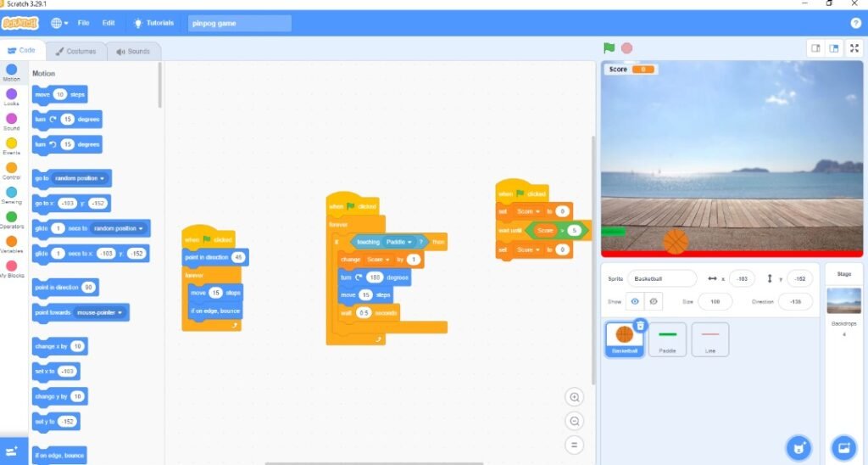Open the 'mouse-pointer' dropdown in point towards block
This screenshot has height=465, width=868.
point(101,312)
